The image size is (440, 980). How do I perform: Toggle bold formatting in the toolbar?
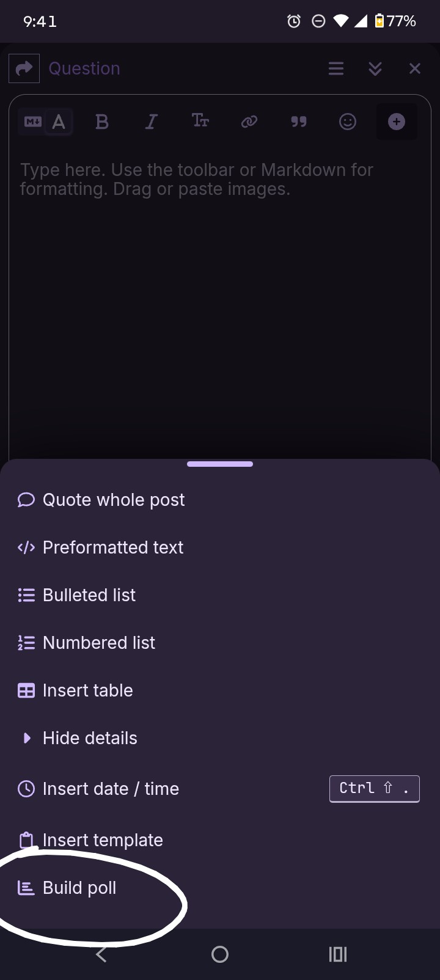[102, 122]
